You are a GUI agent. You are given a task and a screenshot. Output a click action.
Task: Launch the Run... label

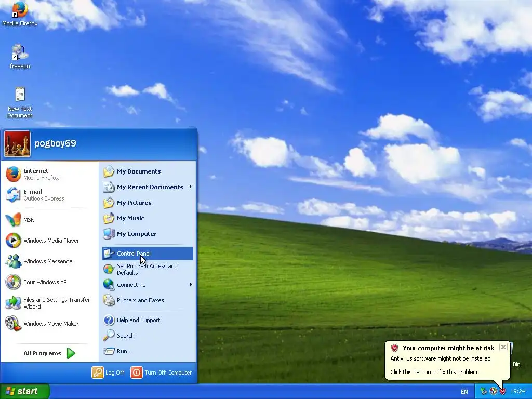point(125,351)
